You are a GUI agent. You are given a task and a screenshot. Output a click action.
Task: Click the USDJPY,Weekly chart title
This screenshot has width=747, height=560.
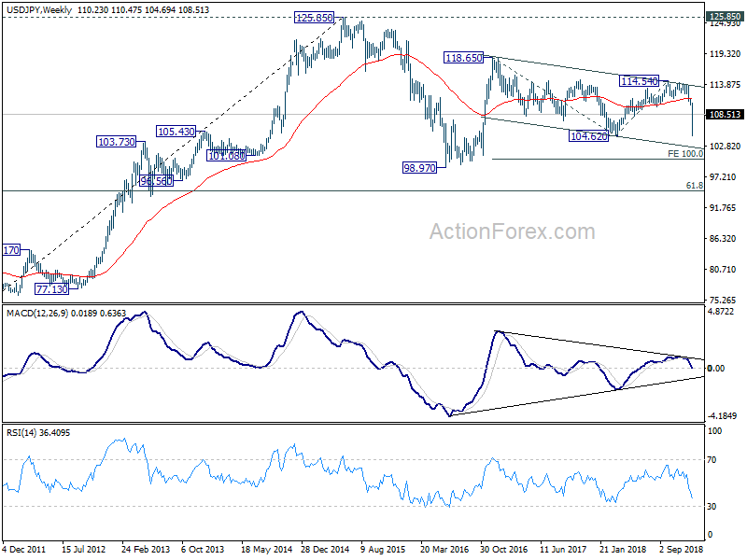coord(38,9)
